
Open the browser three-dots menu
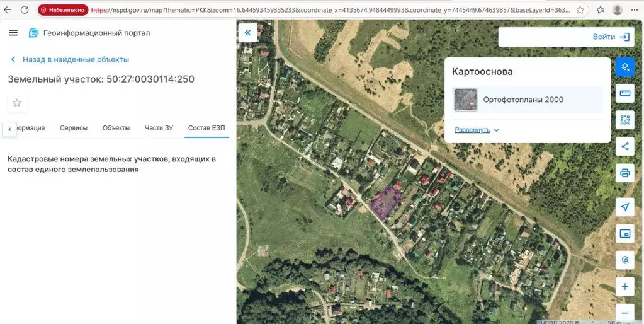tap(634, 10)
